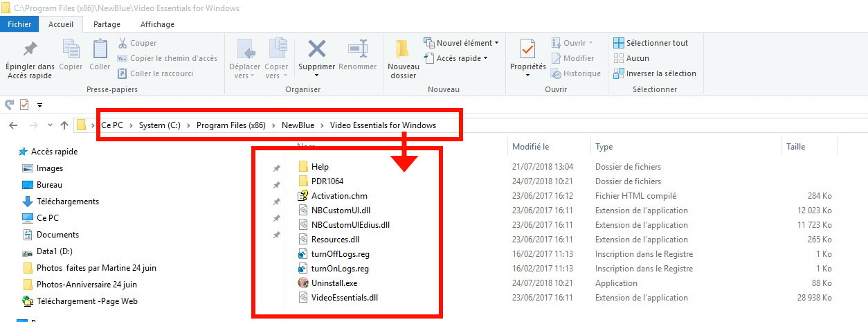Create a Nouveau dossier
This screenshot has width=868, height=322.
click(403, 59)
